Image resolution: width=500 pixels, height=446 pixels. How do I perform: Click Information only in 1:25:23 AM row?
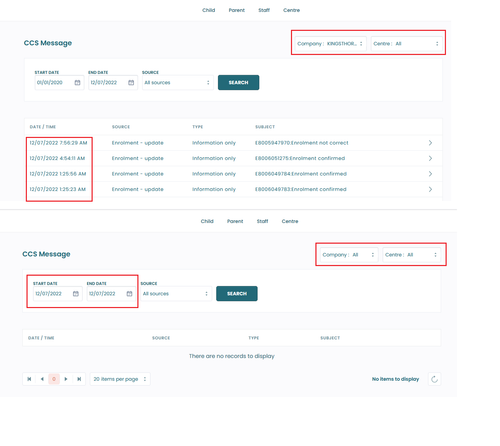[214, 189]
